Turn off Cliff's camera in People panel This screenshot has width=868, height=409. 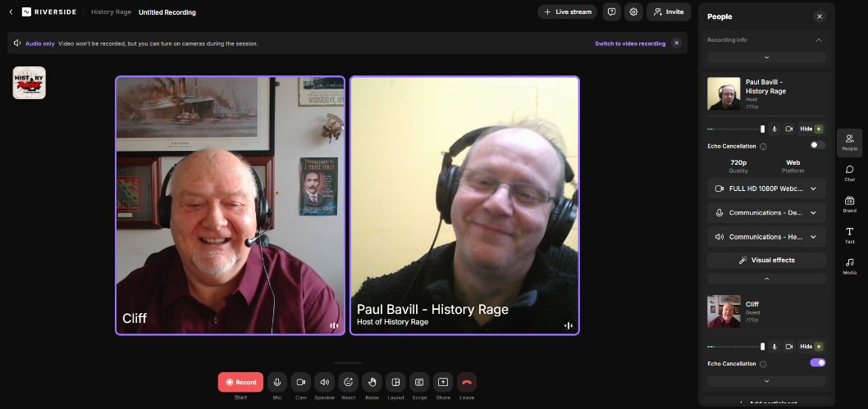pyautogui.click(x=789, y=347)
